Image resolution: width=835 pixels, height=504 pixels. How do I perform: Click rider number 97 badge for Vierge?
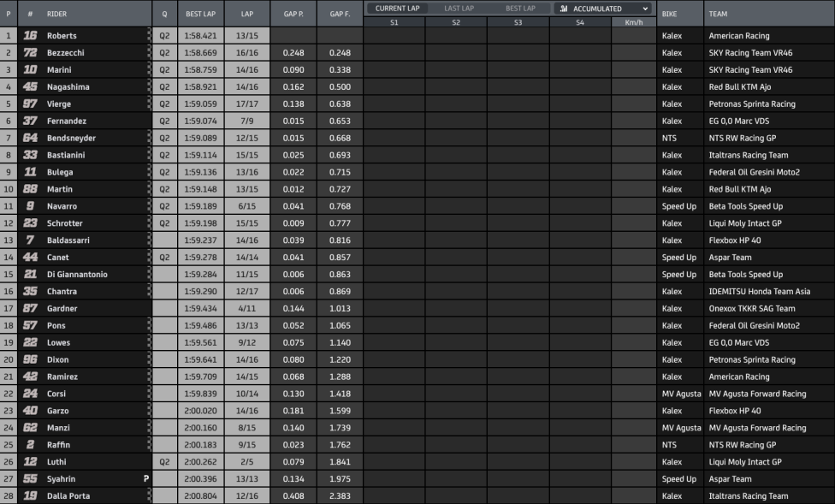click(x=30, y=104)
